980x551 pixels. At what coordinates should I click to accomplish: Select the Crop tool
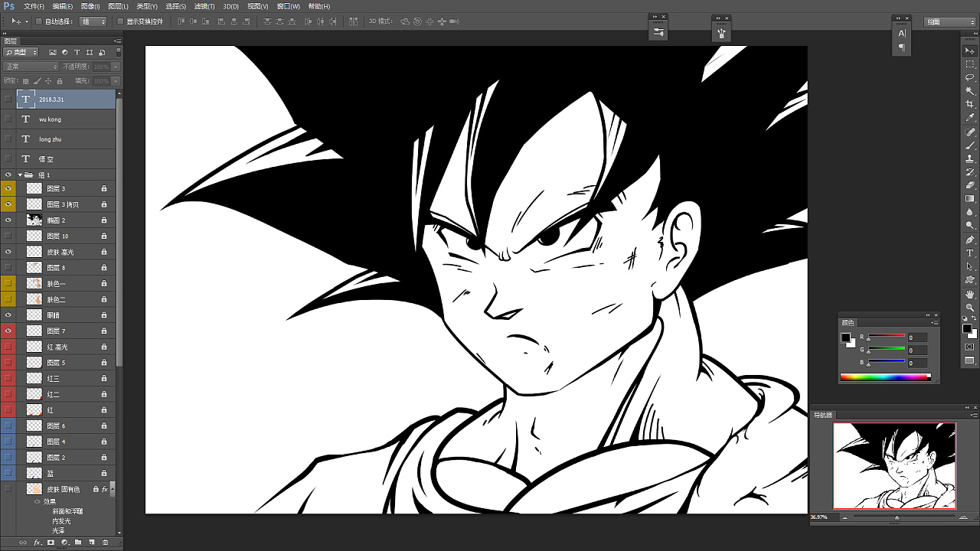970,104
